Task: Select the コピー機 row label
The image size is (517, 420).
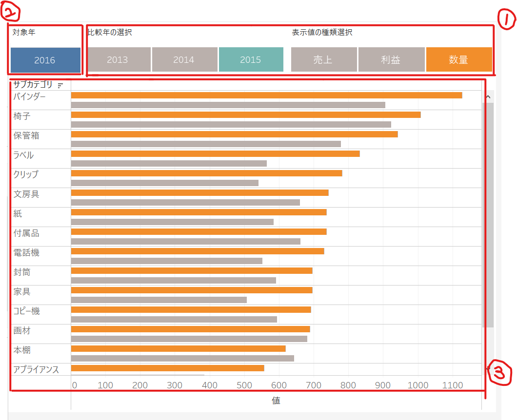Action: [x=26, y=311]
